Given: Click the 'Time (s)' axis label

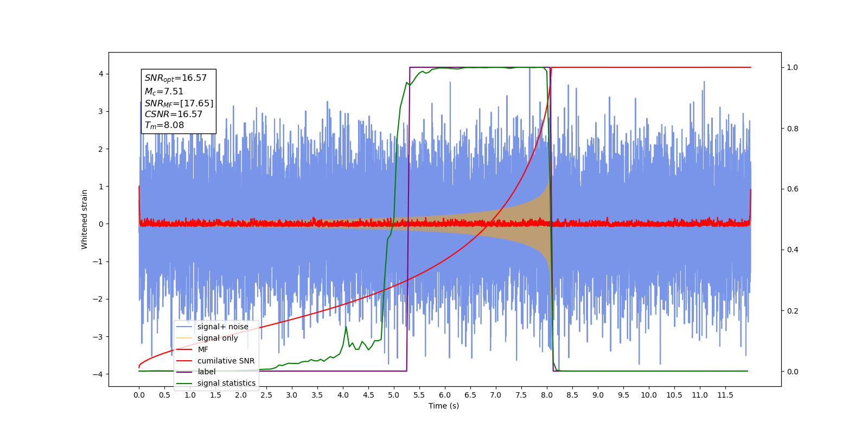Looking at the screenshot, I should (444, 406).
